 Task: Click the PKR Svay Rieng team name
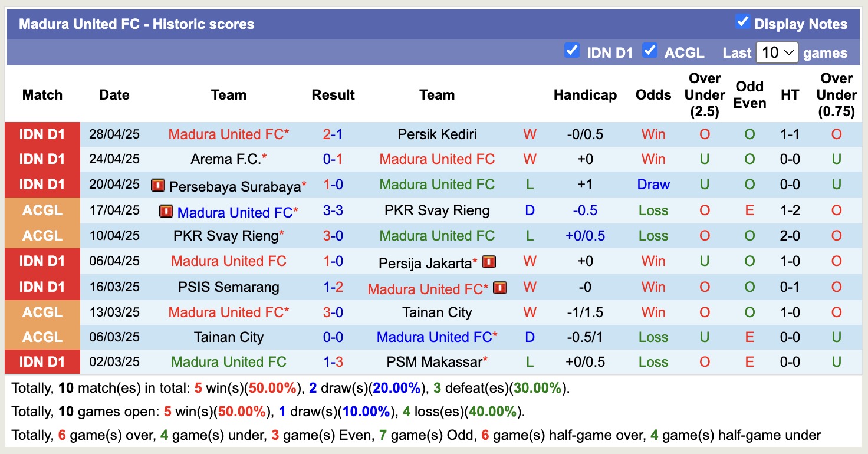coord(437,210)
